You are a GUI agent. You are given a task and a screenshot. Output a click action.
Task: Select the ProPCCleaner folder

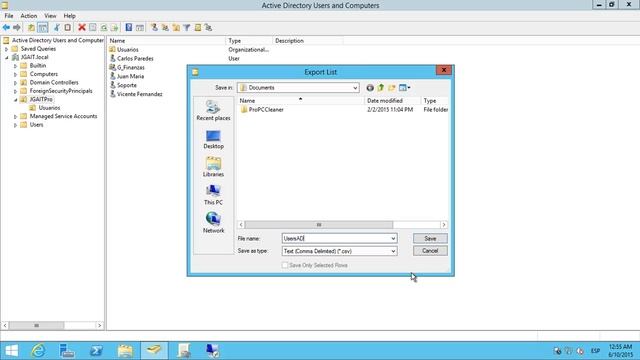(262, 109)
